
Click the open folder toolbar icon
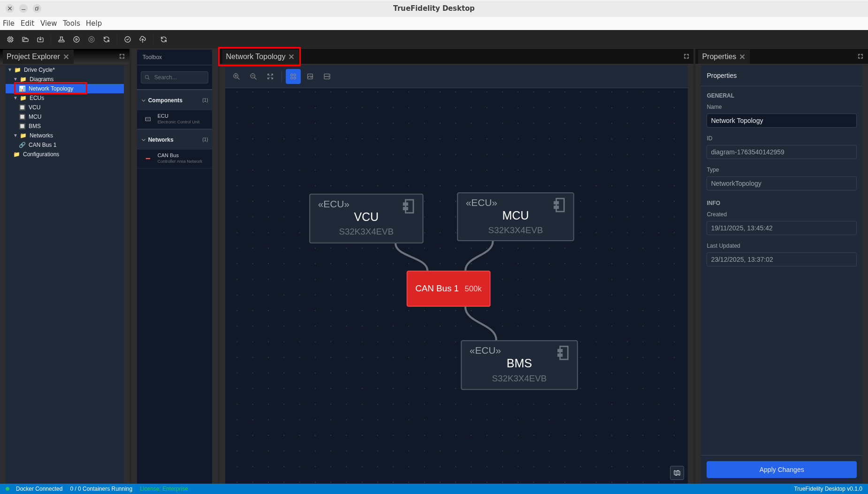click(x=25, y=39)
